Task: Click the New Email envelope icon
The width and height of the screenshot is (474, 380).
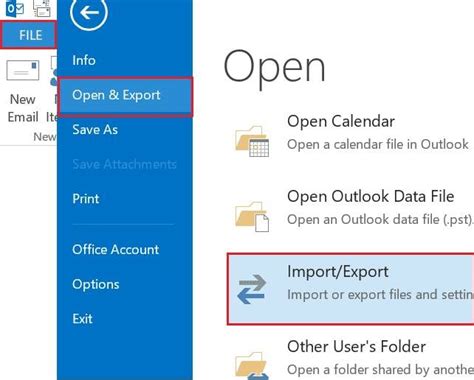Action: tap(23, 70)
